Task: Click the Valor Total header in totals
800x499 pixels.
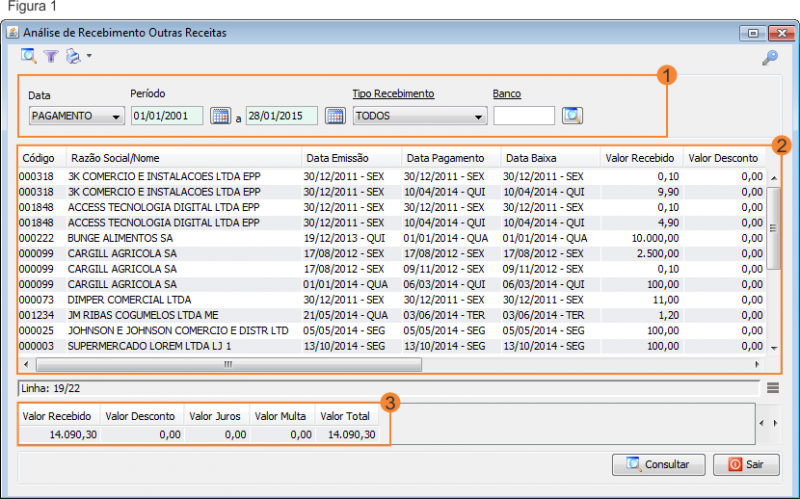Action: 345,416
